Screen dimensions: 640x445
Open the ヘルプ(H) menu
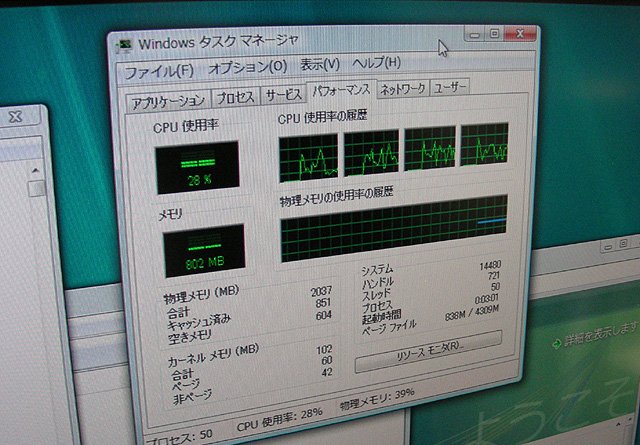tap(376, 62)
